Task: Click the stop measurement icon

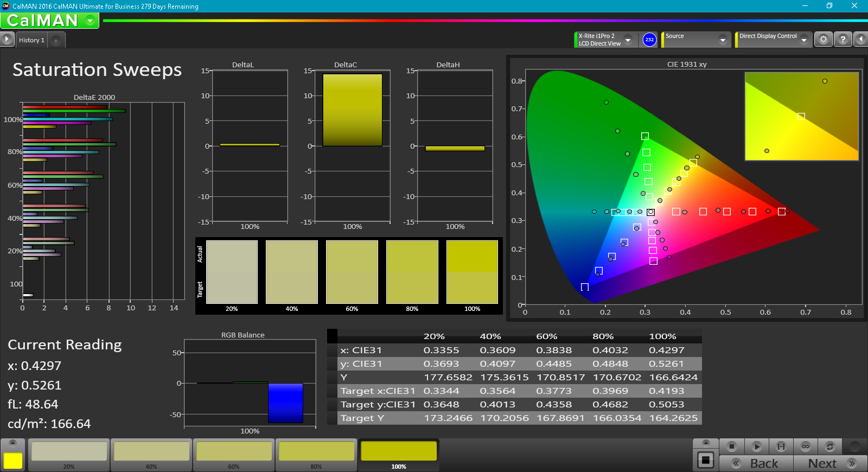Action: click(x=731, y=447)
